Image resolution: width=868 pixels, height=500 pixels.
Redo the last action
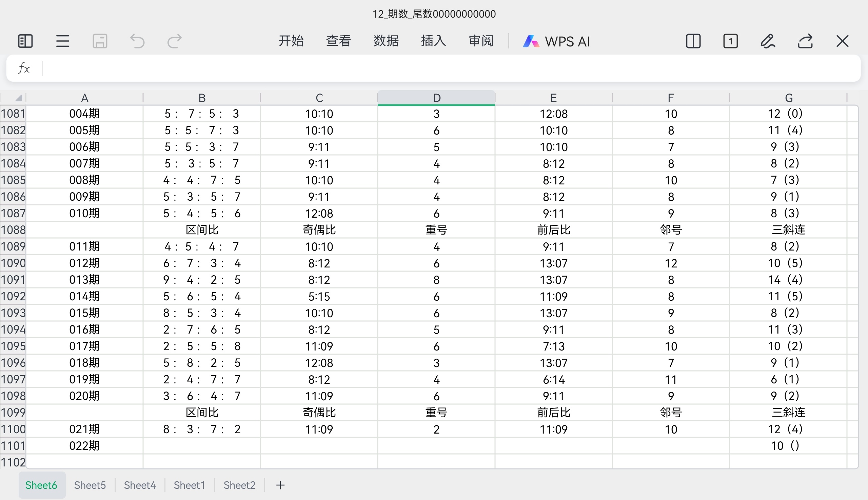click(x=174, y=41)
